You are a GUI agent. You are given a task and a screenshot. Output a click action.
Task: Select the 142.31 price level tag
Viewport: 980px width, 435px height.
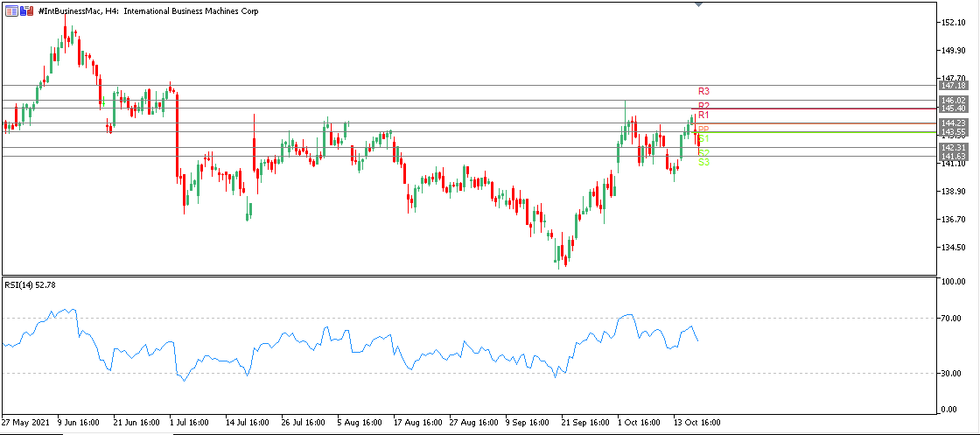(x=952, y=148)
